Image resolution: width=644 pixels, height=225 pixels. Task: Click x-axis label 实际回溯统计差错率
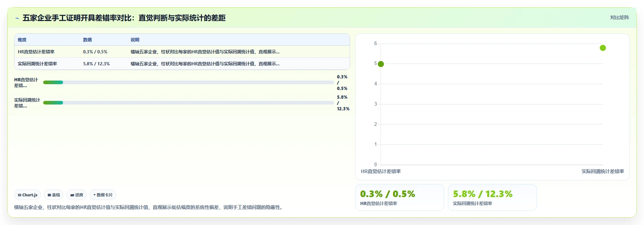click(x=603, y=172)
